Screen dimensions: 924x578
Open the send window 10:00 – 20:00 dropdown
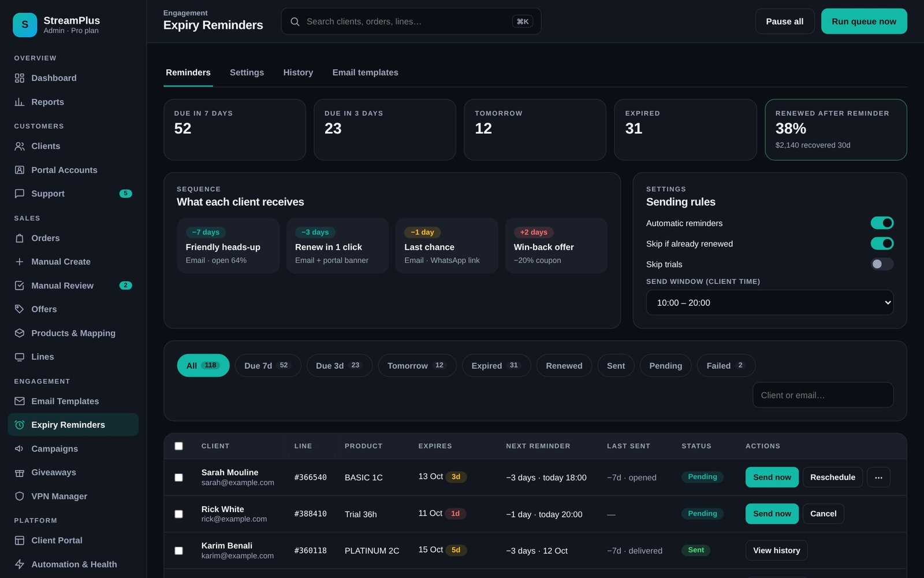[769, 303]
